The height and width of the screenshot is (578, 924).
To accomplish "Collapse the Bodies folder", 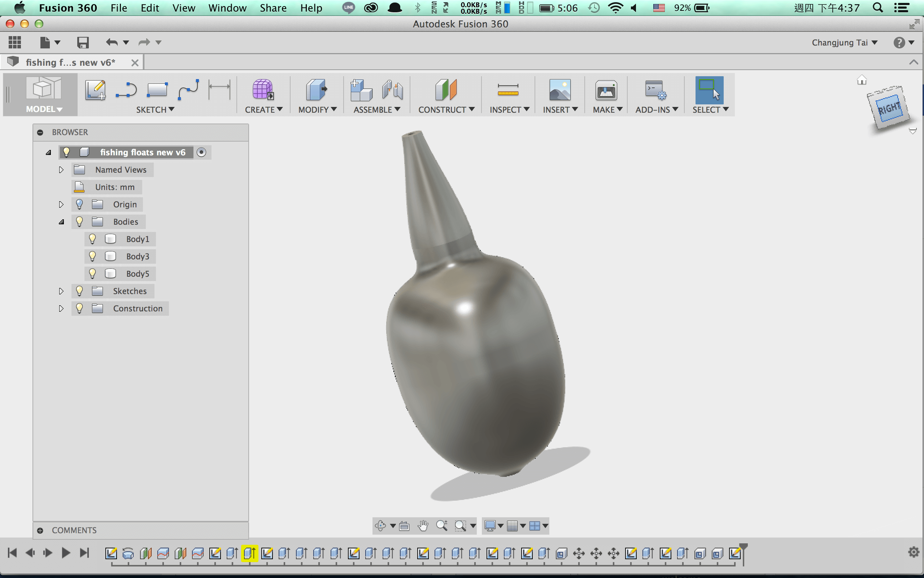I will point(61,222).
